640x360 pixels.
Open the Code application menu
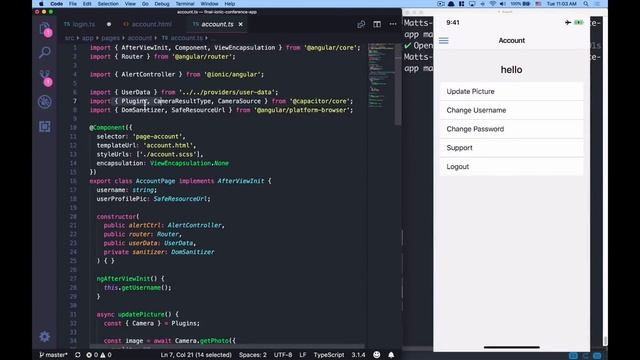56,4
